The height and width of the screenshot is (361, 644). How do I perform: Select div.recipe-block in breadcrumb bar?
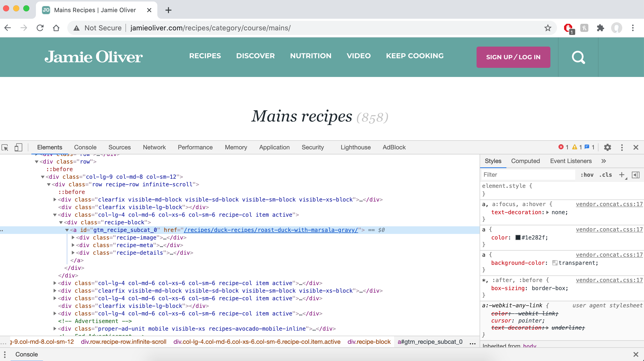click(369, 342)
